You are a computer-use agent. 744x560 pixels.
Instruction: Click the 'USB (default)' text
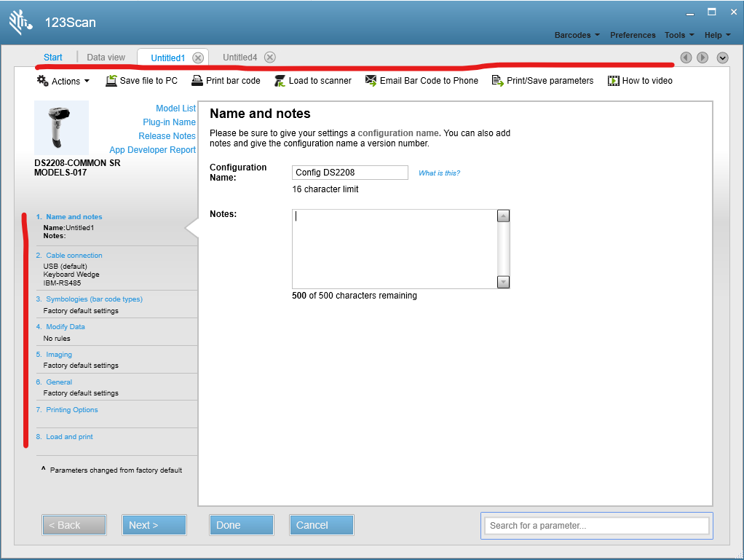pyautogui.click(x=65, y=267)
